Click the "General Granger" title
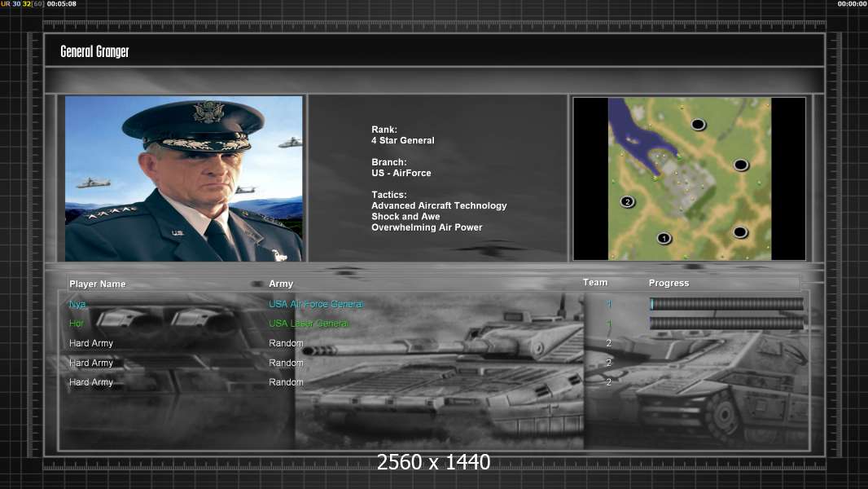This screenshot has height=489, width=868. pyautogui.click(x=94, y=51)
